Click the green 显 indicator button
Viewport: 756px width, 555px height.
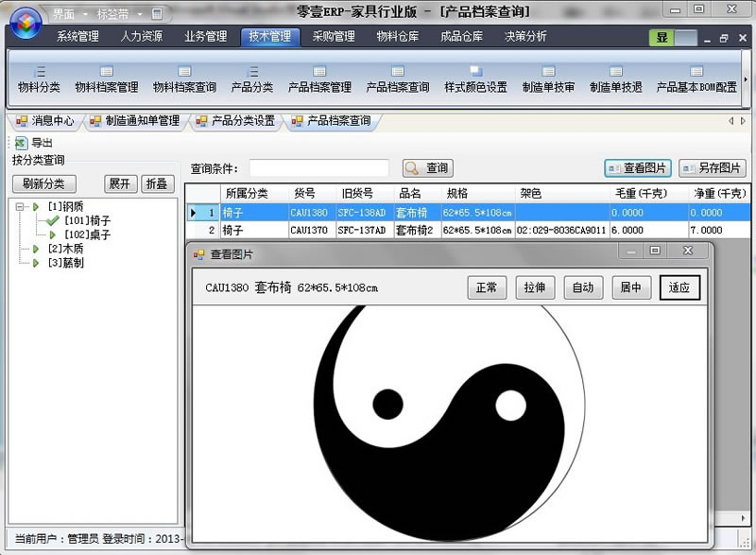point(661,38)
